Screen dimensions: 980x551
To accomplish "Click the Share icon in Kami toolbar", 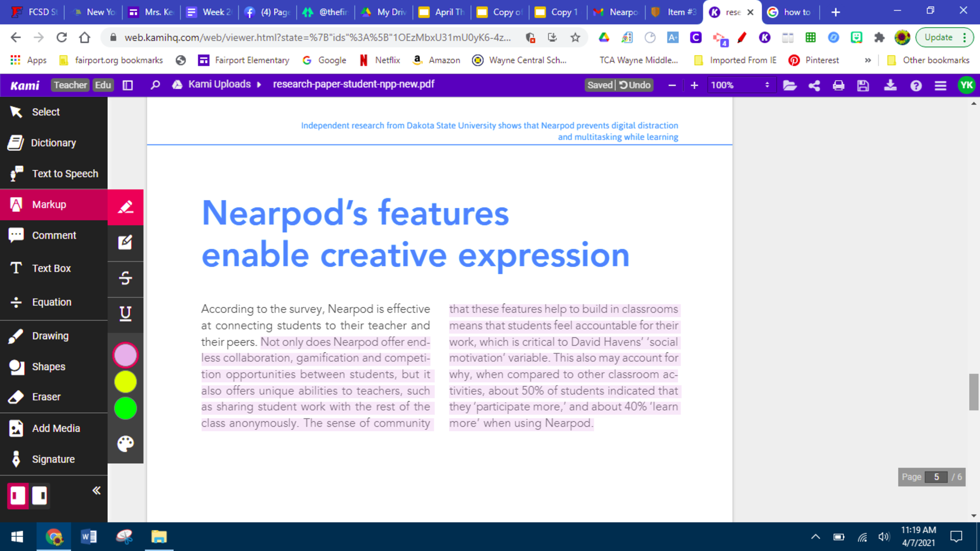I will tap(814, 85).
